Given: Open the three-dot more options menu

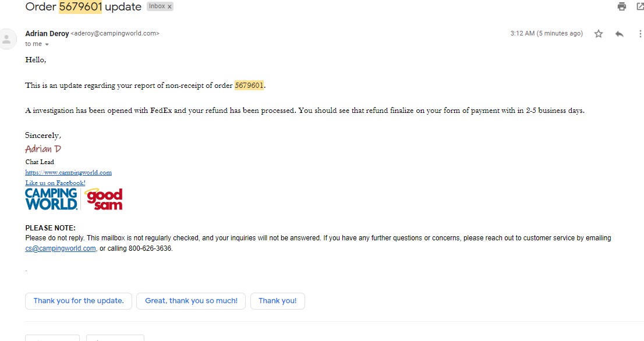Looking at the screenshot, I should 640,34.
